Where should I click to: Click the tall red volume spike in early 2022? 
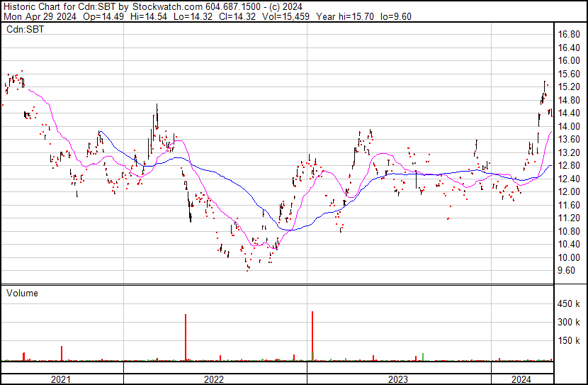pyautogui.click(x=186, y=337)
